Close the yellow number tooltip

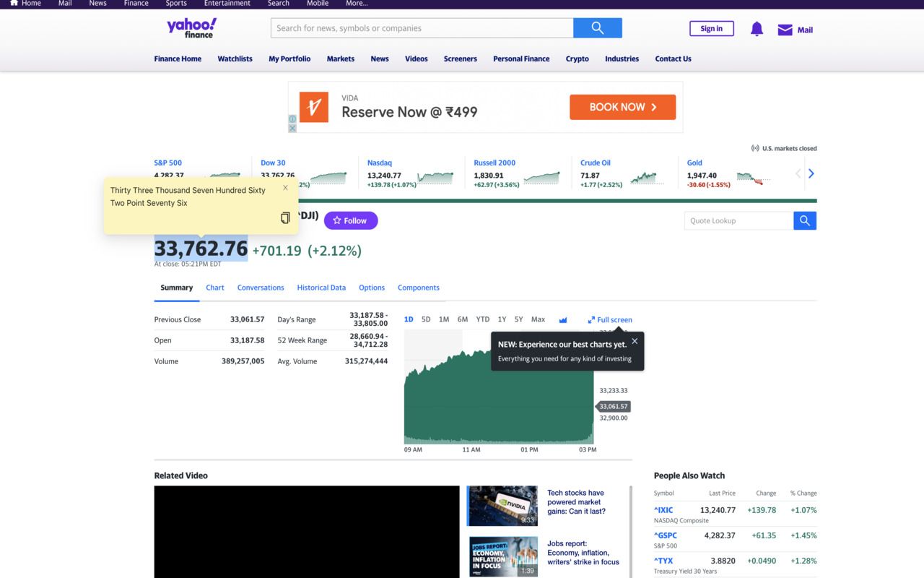pos(285,188)
